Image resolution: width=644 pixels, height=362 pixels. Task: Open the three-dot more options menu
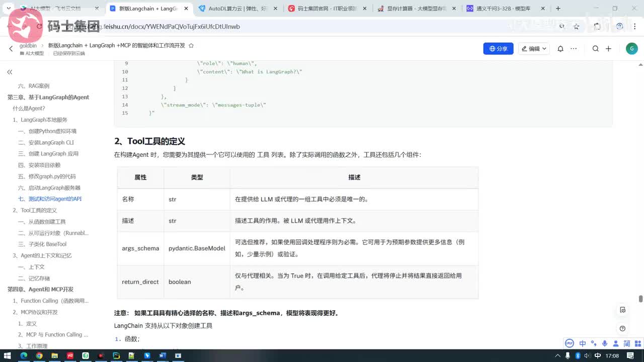click(x=573, y=49)
